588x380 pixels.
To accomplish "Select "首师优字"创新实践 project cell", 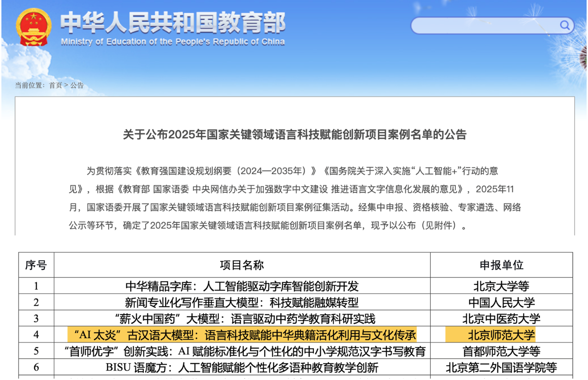I will (x=242, y=351).
